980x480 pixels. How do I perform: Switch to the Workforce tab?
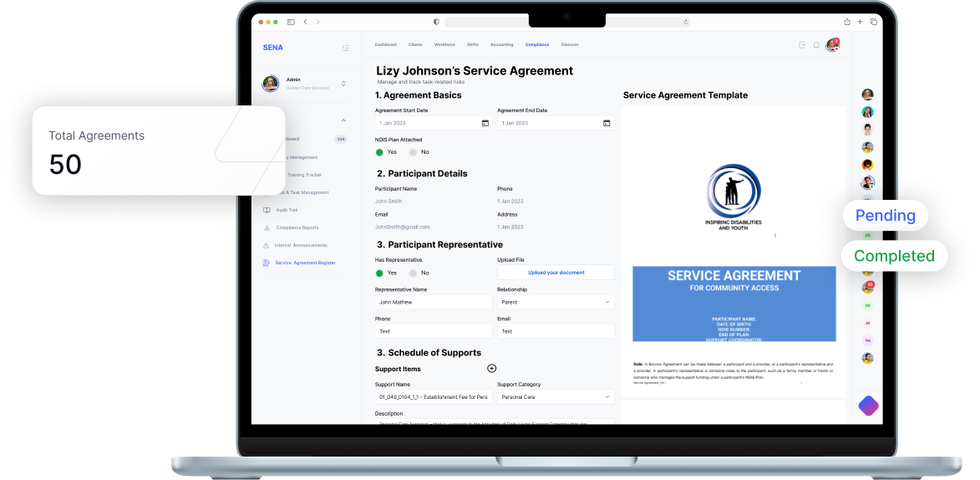coord(444,44)
